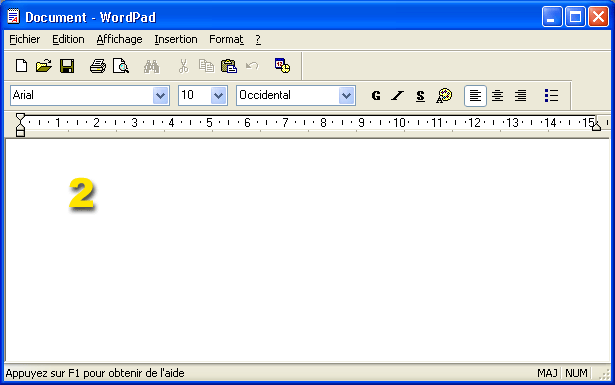Click the MAJ indicator in status bar
This screenshot has height=385, width=615.
(547, 373)
